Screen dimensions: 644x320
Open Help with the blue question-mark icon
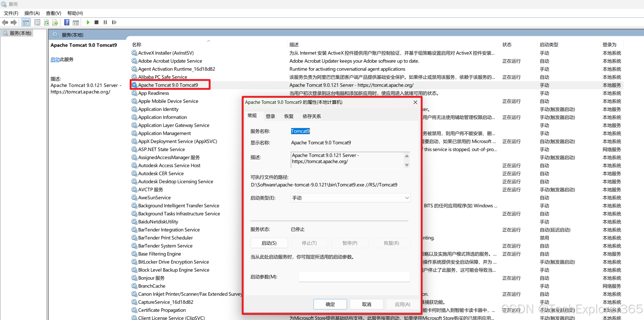coord(67,22)
